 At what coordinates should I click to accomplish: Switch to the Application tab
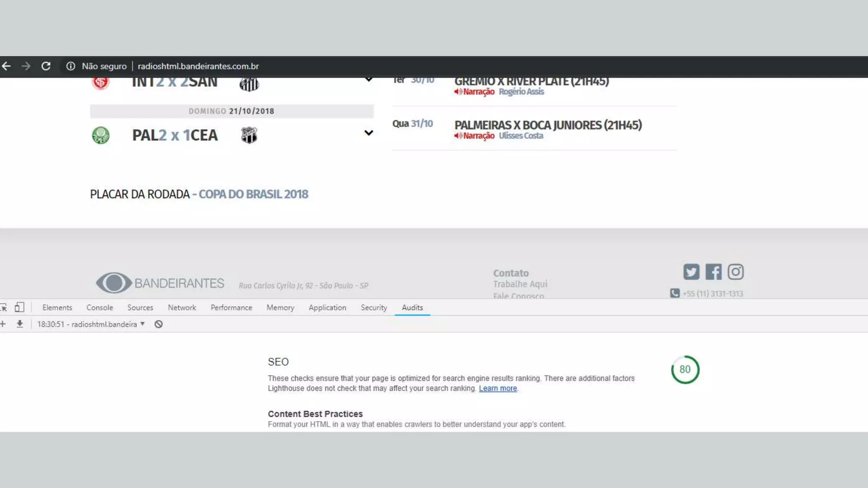point(327,308)
